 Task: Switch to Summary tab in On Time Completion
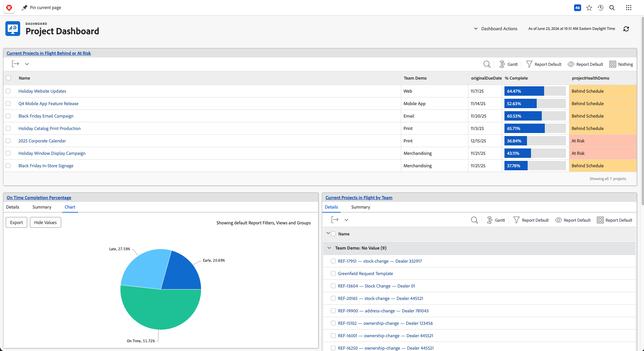(42, 207)
